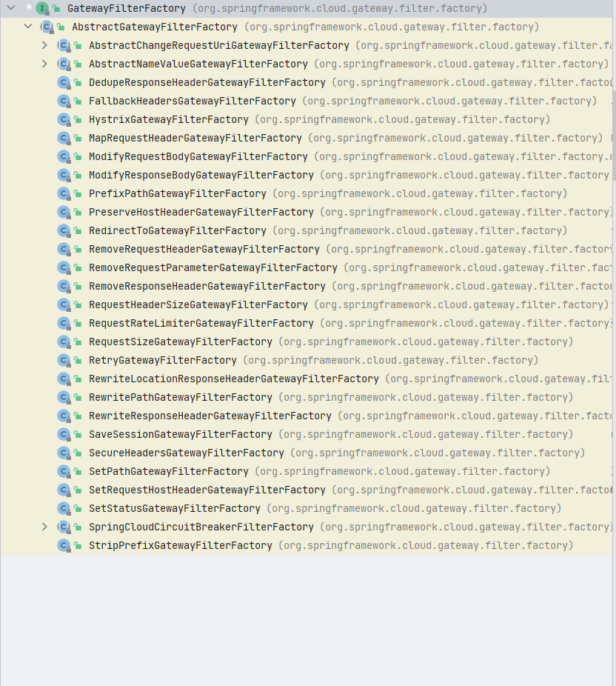
Task: Select PrefixPathGatewayFilterFactory class name
Action: (x=178, y=193)
